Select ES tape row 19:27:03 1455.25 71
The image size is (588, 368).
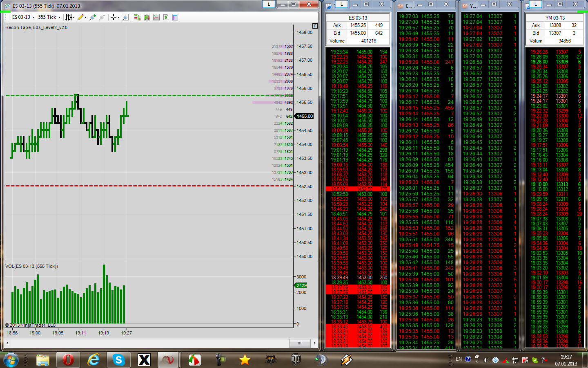click(x=426, y=16)
